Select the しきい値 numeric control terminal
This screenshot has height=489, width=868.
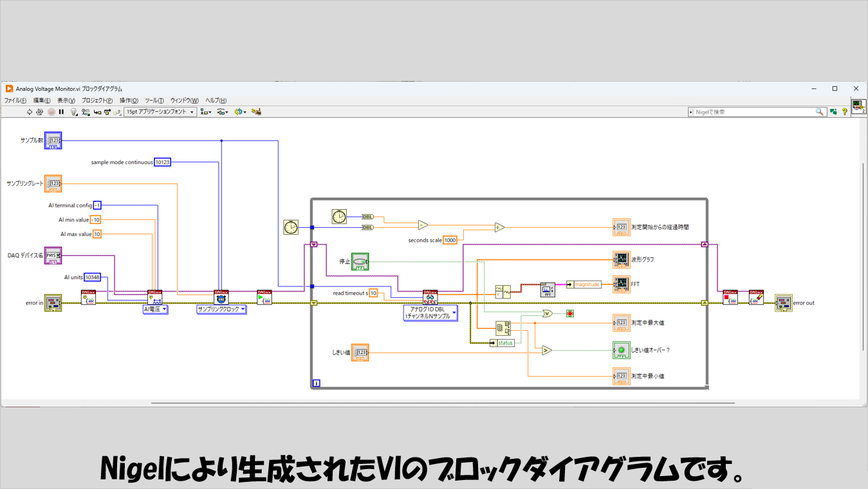(360, 353)
